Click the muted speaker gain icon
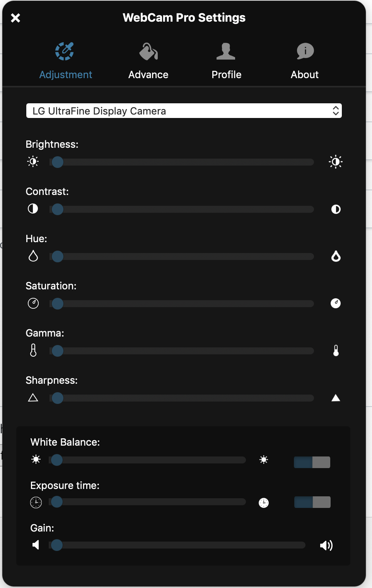This screenshot has width=372, height=588. [x=36, y=545]
